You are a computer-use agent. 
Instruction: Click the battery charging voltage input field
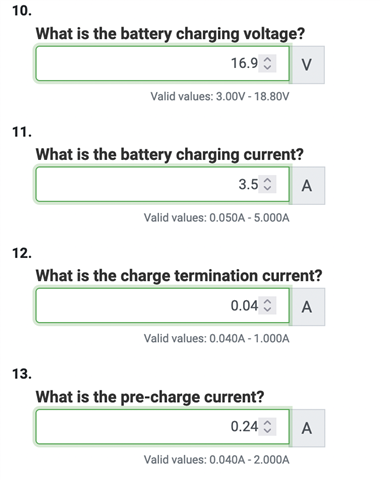click(x=162, y=63)
